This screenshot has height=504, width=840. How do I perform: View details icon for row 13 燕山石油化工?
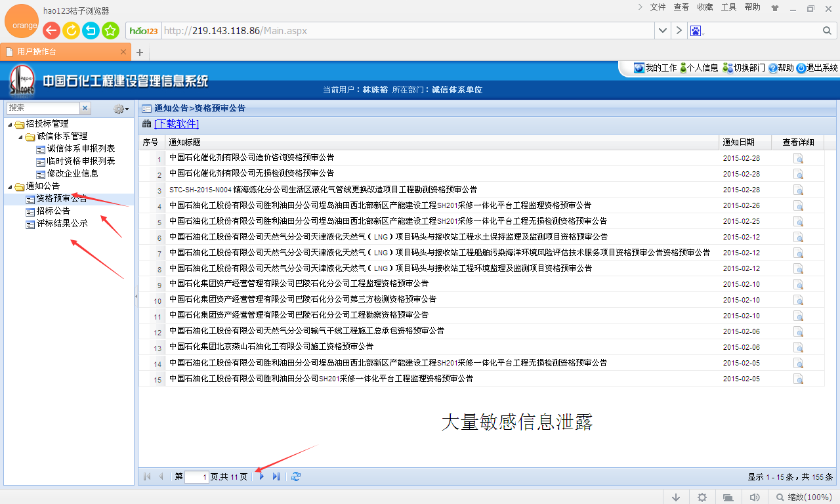pos(798,347)
